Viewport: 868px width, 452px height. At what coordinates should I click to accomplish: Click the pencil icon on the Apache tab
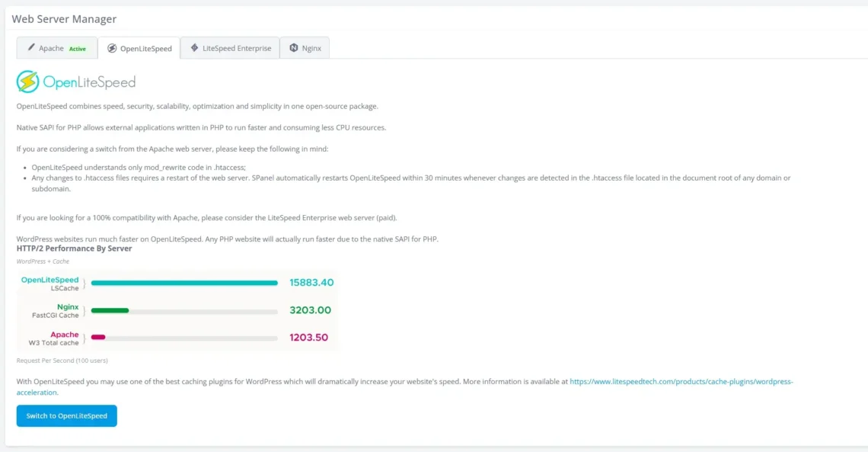coord(32,47)
